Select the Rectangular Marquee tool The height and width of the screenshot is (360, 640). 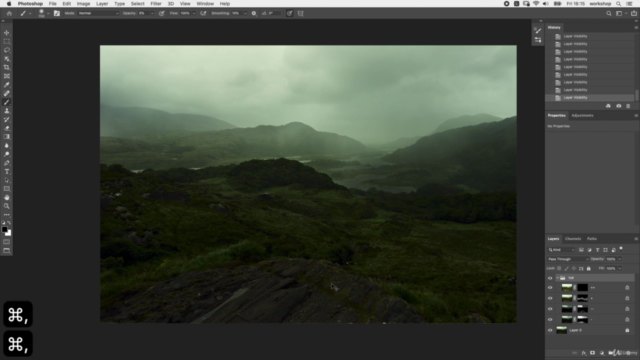(7, 42)
